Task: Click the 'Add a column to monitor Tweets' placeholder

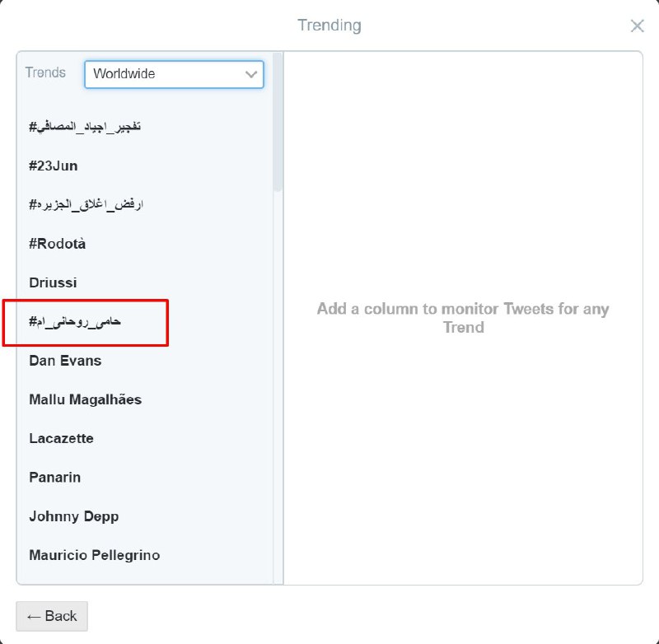Action: (x=463, y=318)
